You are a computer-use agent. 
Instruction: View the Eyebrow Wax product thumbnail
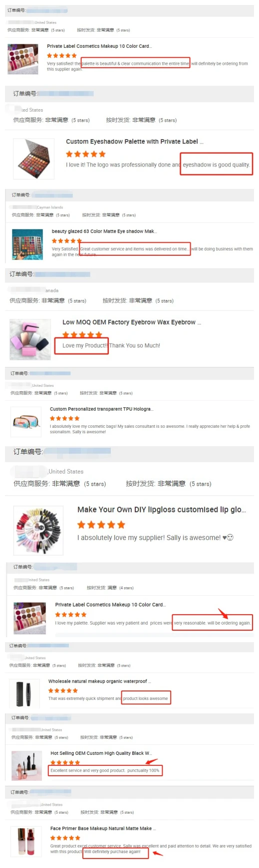tap(30, 339)
